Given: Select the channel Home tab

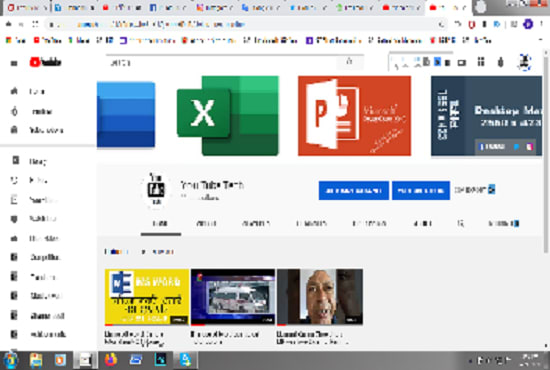Looking at the screenshot, I should point(161,224).
